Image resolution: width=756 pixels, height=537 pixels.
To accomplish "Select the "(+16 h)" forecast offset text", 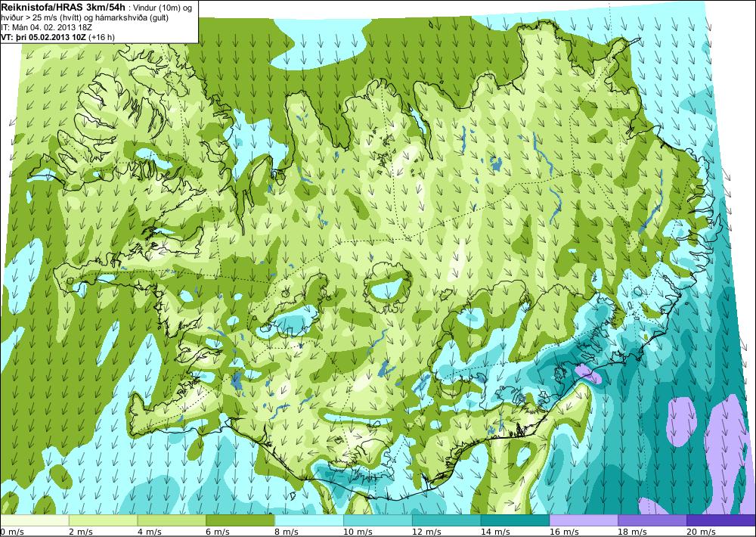I will tap(102, 36).
